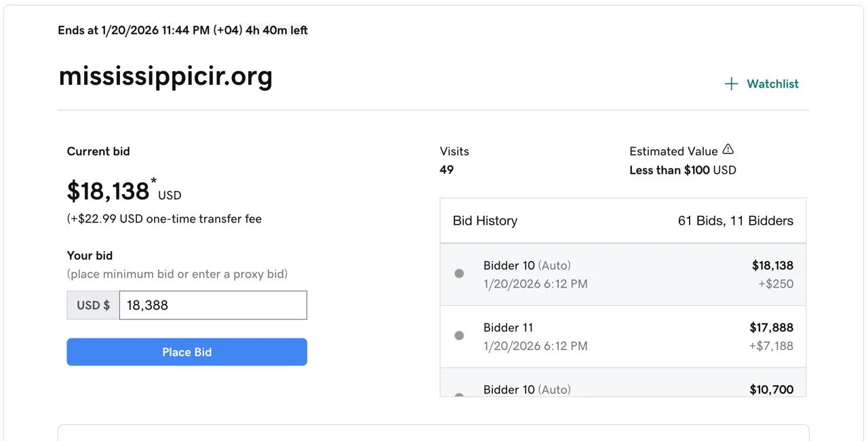Click the asterisk next to current bid amount

click(x=154, y=181)
